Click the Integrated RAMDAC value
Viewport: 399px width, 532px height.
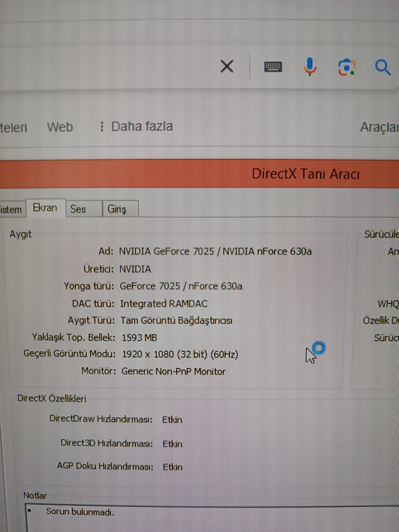point(164,303)
